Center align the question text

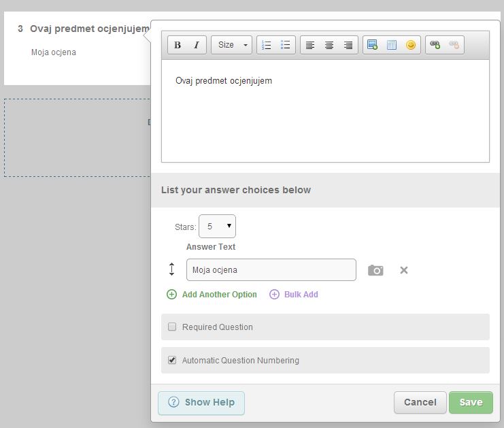click(x=329, y=45)
